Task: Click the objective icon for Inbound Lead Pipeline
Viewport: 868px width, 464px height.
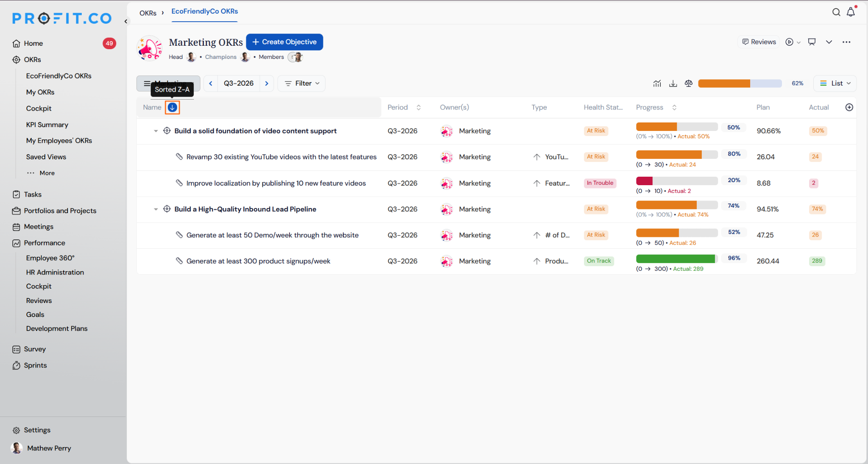Action: [x=167, y=209]
